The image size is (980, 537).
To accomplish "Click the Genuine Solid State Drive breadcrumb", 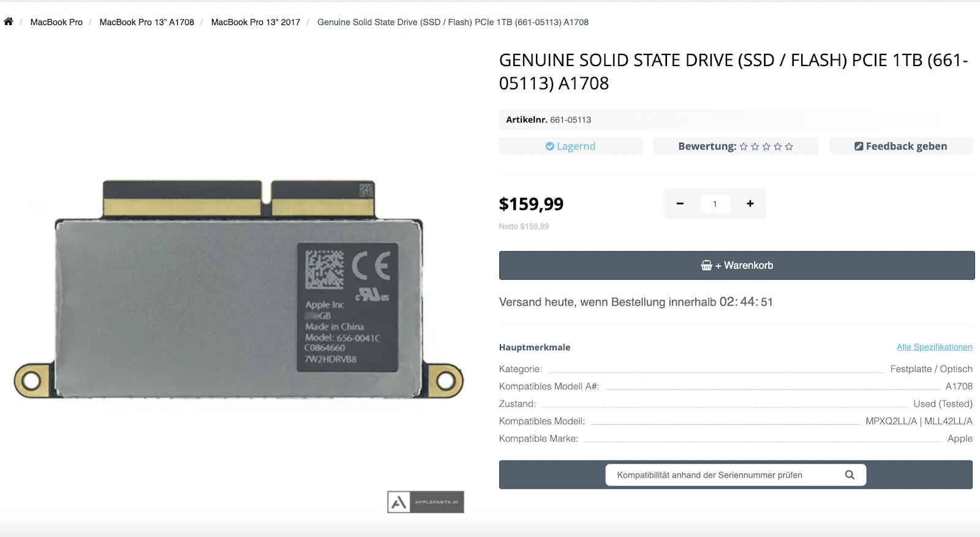I will tap(453, 22).
